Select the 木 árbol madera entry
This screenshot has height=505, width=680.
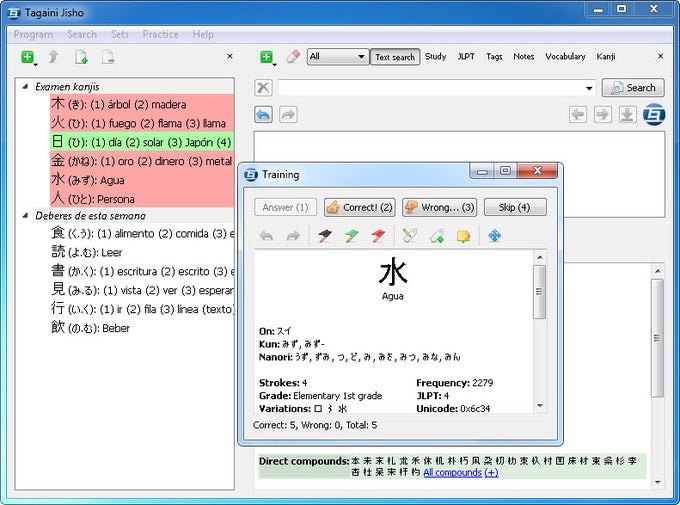point(142,104)
